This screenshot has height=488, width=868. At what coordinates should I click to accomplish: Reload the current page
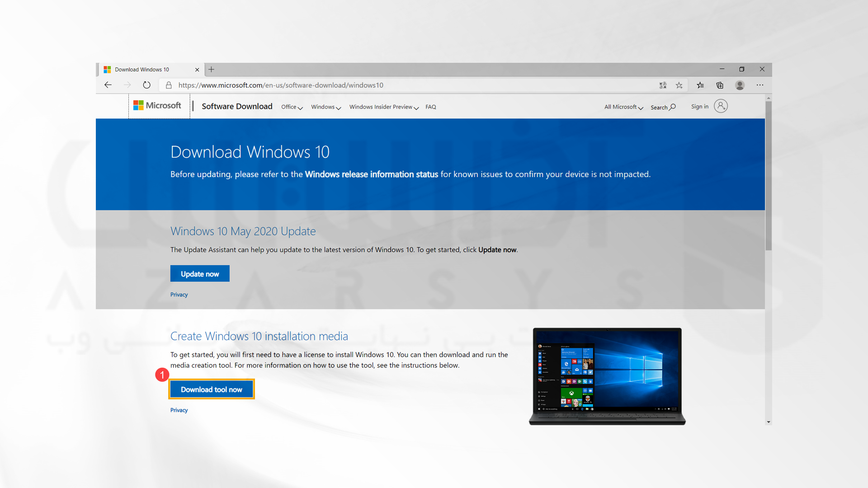tap(146, 85)
